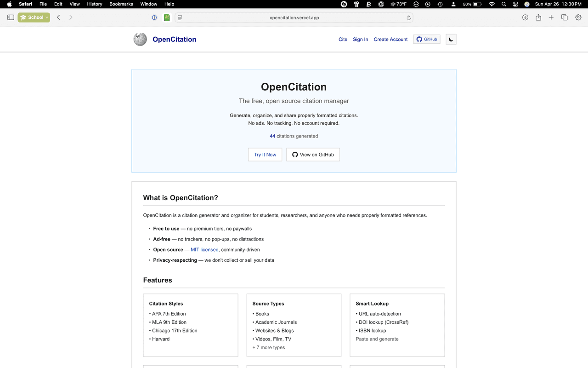Open the GitHub button in the header

click(427, 39)
